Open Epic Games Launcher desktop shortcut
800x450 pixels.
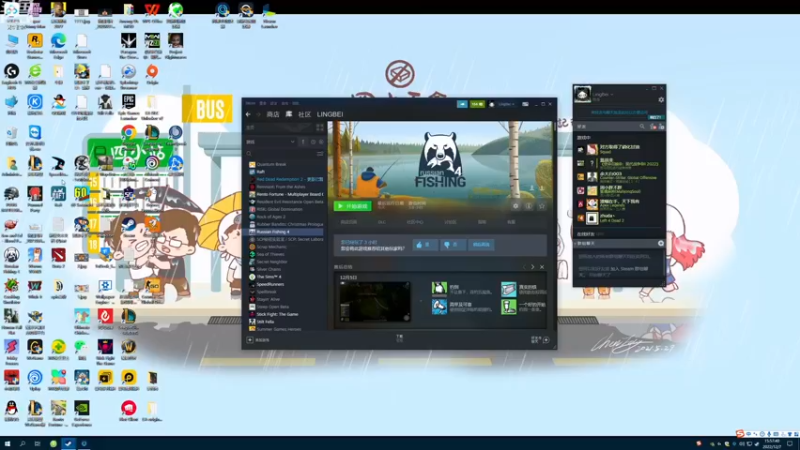click(129, 107)
